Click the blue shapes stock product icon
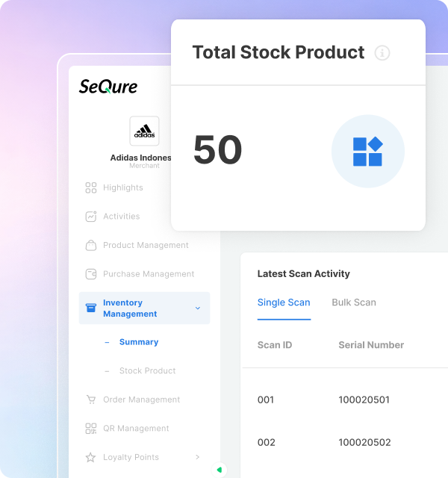The height and width of the screenshot is (478, 448). pos(367,152)
